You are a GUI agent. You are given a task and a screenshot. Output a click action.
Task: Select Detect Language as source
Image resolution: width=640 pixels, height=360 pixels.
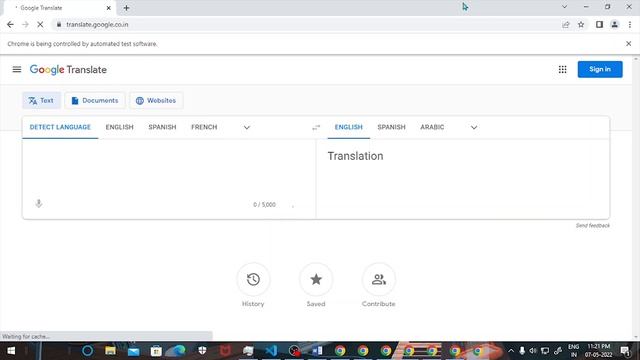[60, 127]
